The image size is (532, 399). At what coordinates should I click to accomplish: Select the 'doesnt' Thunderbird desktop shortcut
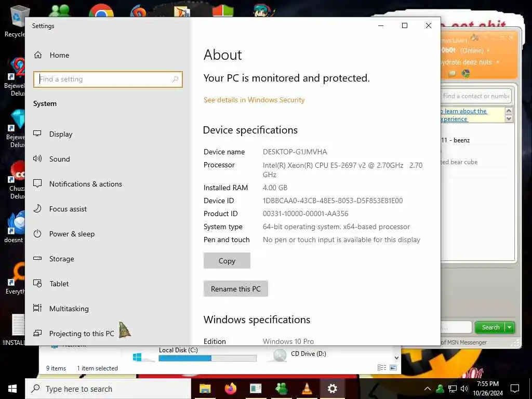(14, 227)
